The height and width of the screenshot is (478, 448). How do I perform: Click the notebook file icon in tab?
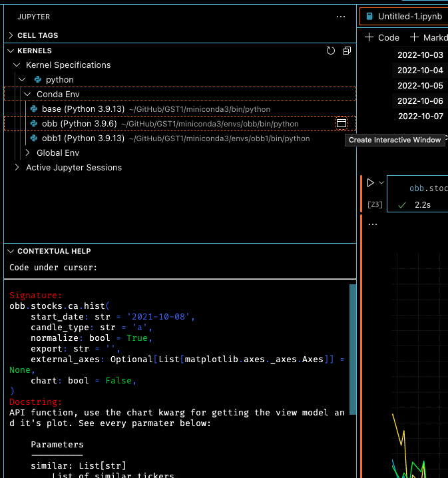369,17
